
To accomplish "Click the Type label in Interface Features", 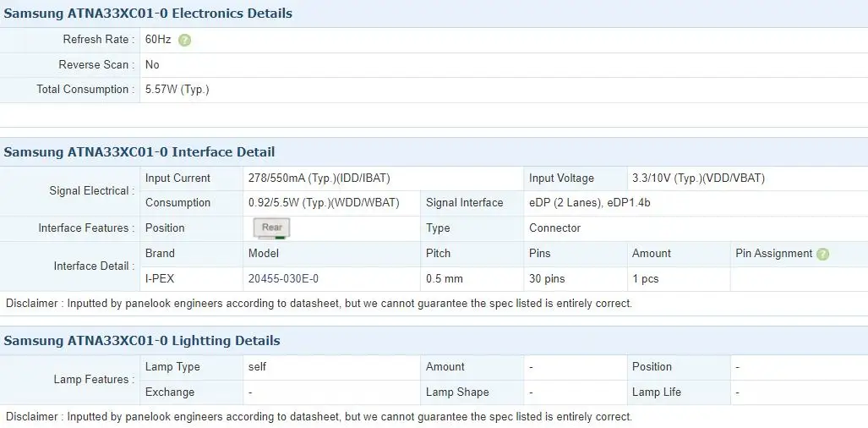I will (438, 228).
